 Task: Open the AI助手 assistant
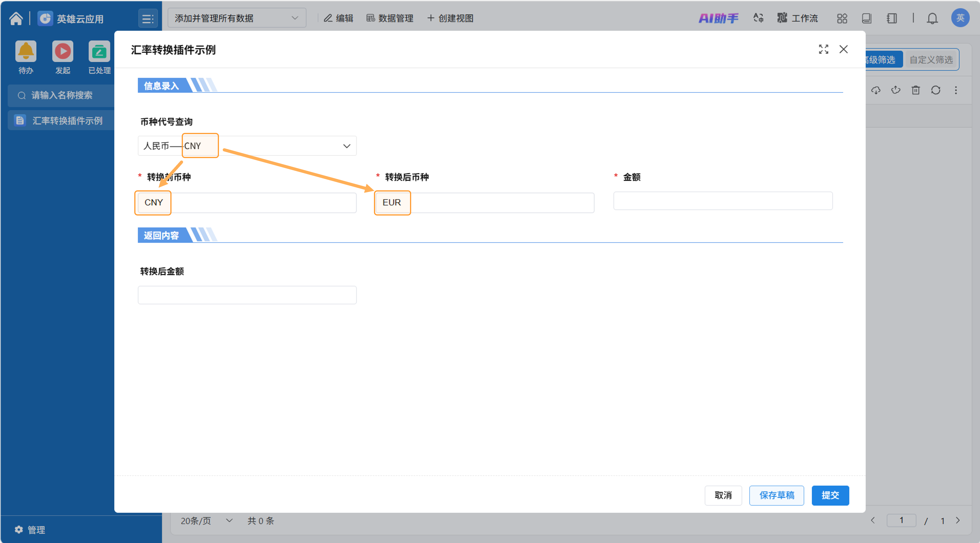pyautogui.click(x=718, y=18)
